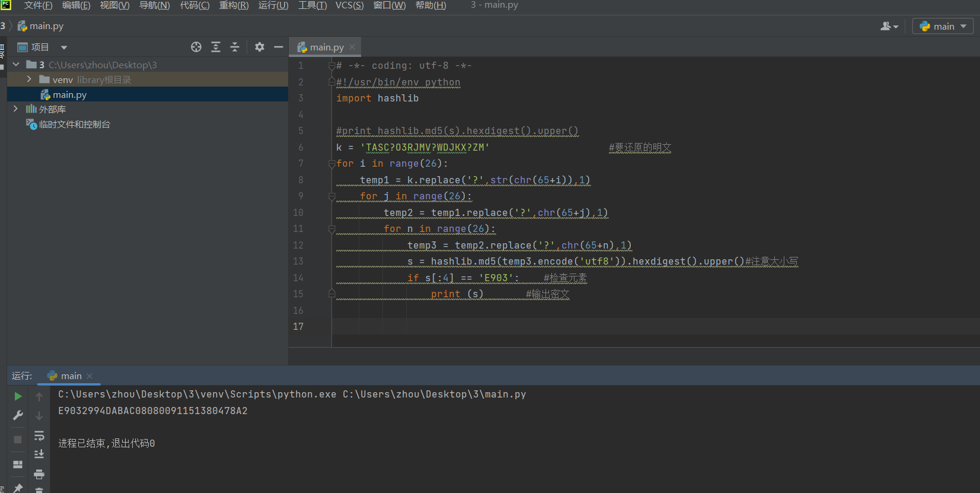Click the up stack trace arrow
980x493 pixels.
(x=39, y=396)
